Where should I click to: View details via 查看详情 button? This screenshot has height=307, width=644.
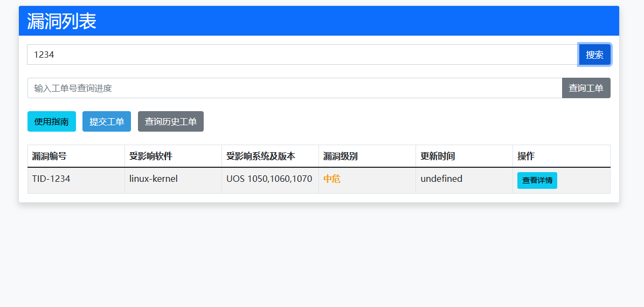point(537,180)
